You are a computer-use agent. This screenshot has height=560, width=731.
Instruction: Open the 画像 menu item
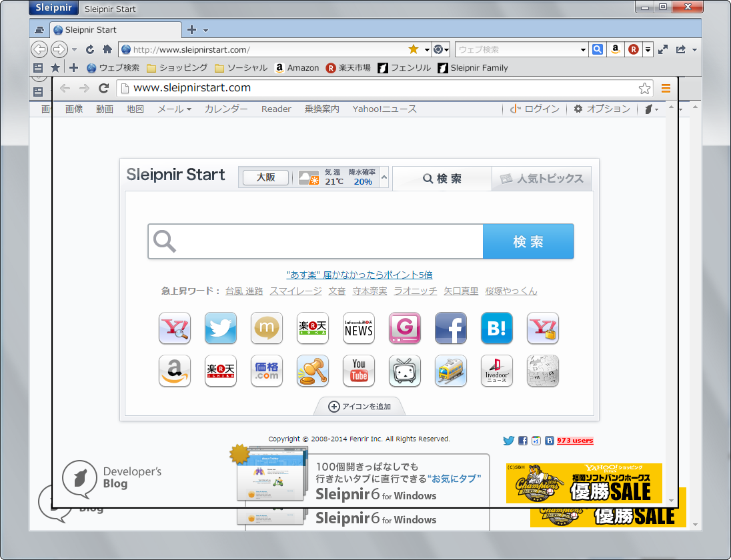tap(74, 109)
